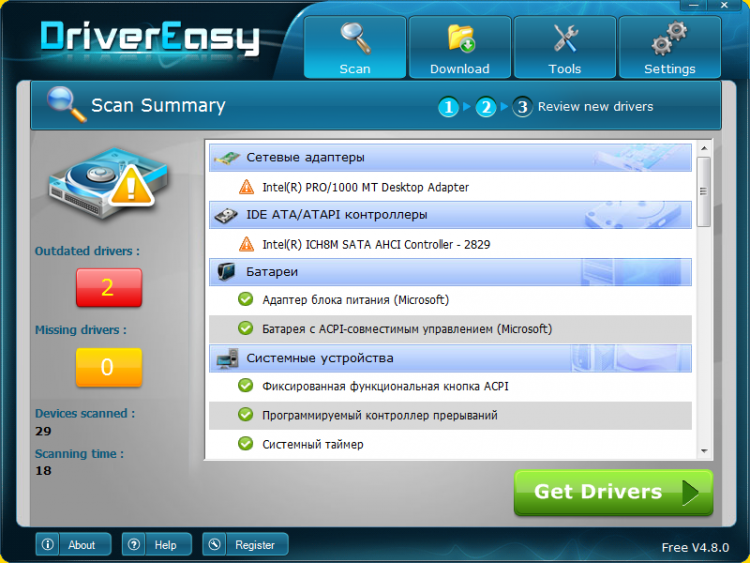Minimize the DriverEasy window
The height and width of the screenshot is (563, 750).
tap(693, 5)
